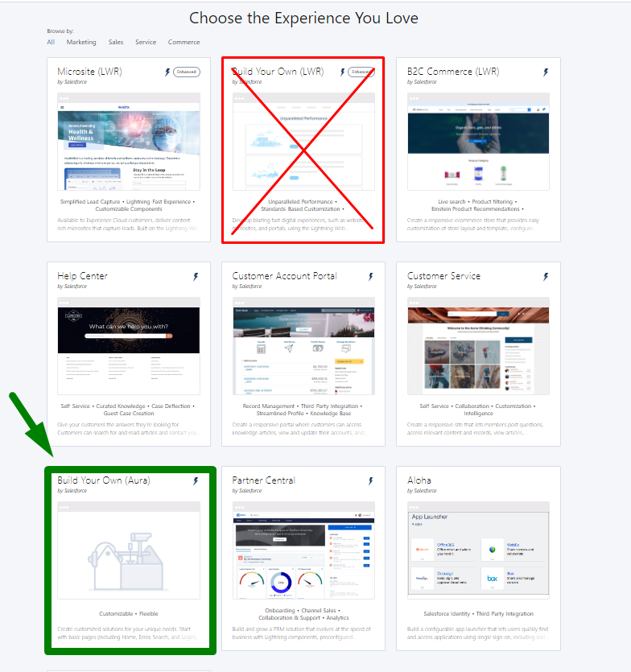
Task: Open Build Your Own (Aura) toolbox thumbnail
Action: point(129,550)
